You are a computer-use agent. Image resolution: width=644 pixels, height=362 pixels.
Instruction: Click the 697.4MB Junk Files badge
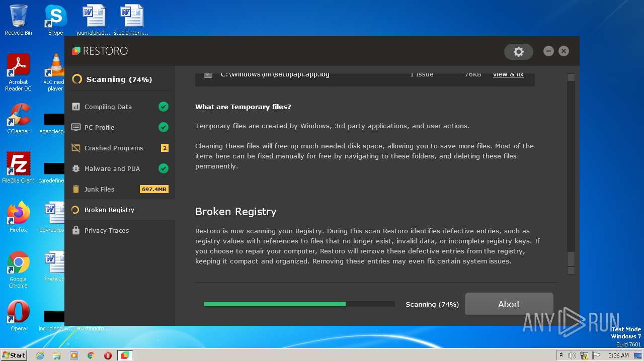(154, 189)
